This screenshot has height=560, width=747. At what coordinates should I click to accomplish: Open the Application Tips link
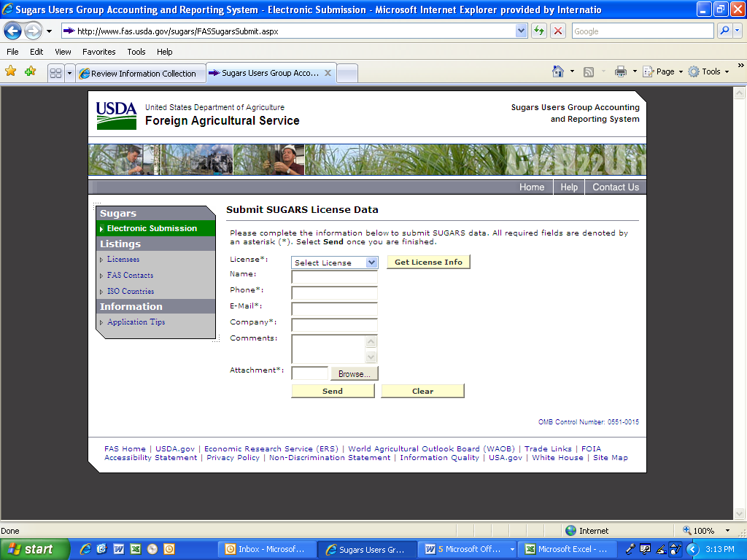136,322
